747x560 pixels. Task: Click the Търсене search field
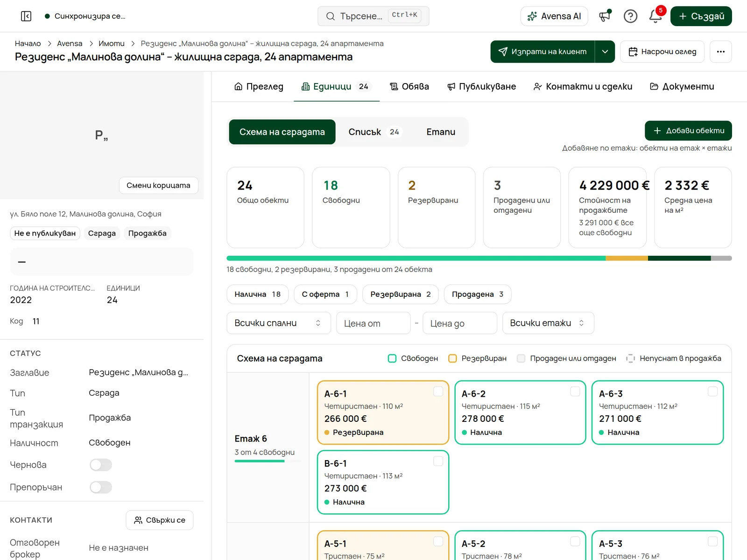pyautogui.click(x=373, y=16)
